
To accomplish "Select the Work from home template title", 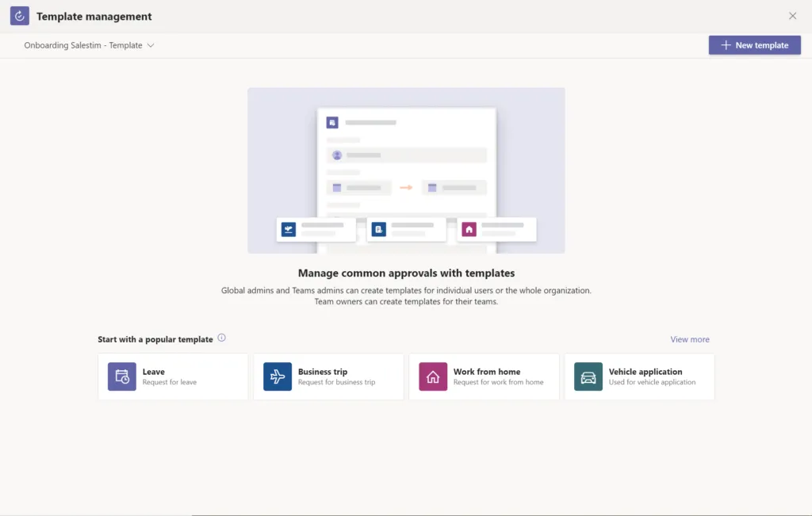I will [x=487, y=372].
